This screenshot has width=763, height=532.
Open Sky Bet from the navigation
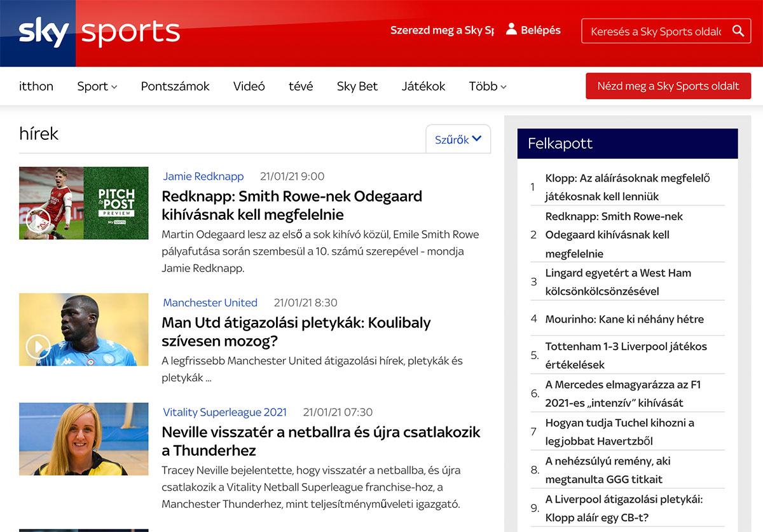pyautogui.click(x=357, y=86)
